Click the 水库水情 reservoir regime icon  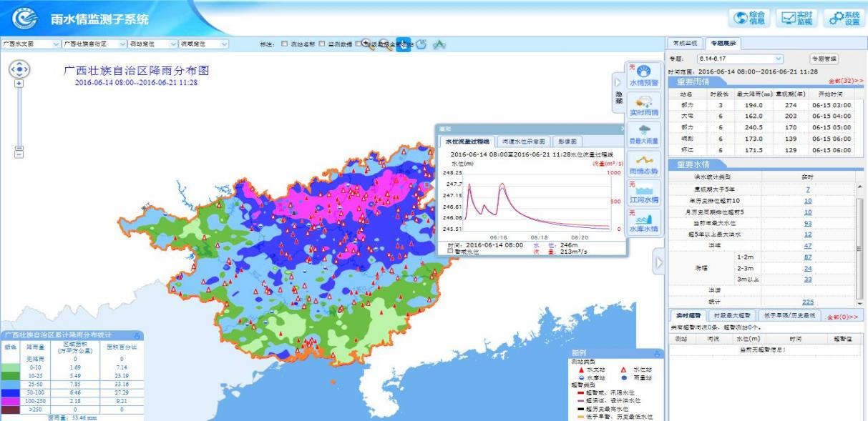coord(643,222)
